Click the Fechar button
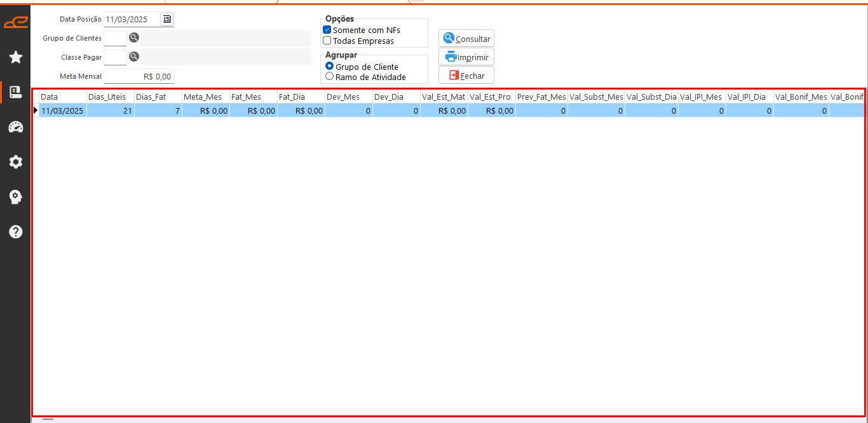Viewport: 868px width, 423px height. tap(466, 76)
